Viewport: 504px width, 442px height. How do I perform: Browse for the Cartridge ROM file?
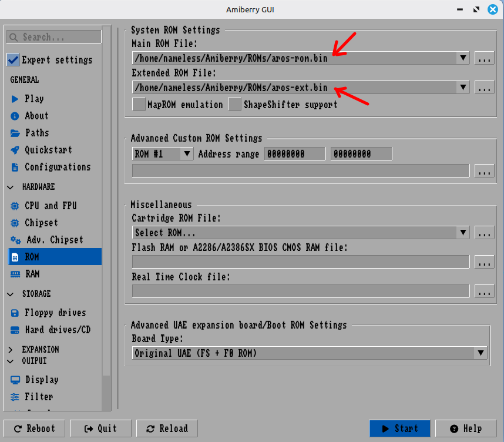484,233
